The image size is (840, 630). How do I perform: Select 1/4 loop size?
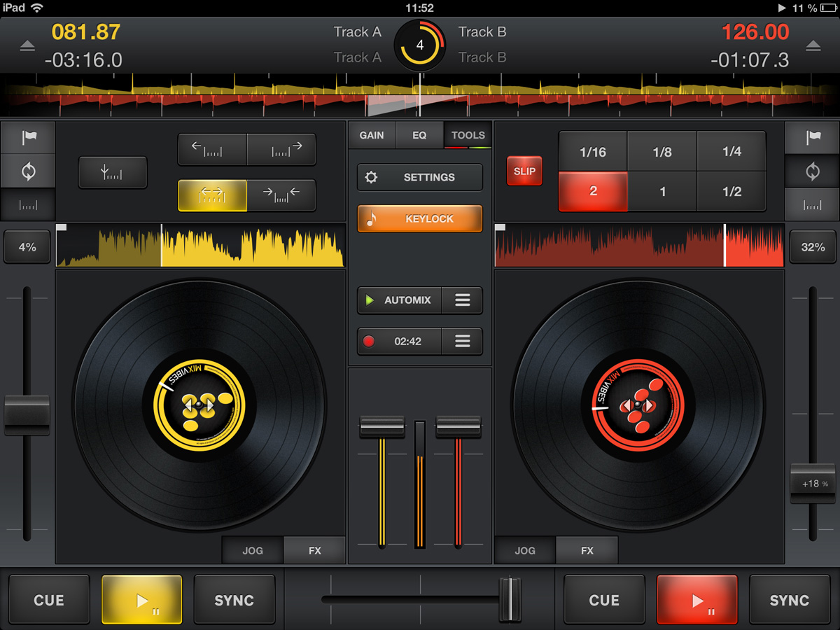click(x=731, y=151)
